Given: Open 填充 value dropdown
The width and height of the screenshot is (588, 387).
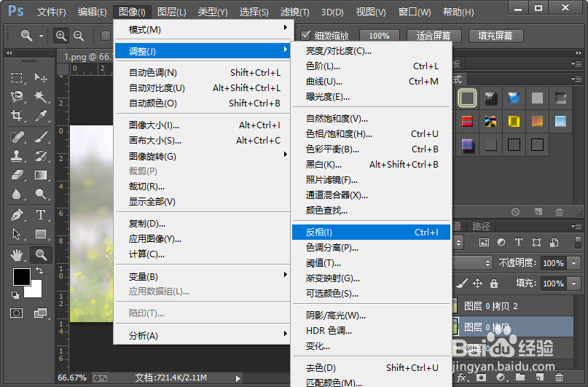Looking at the screenshot, I should pos(573,283).
